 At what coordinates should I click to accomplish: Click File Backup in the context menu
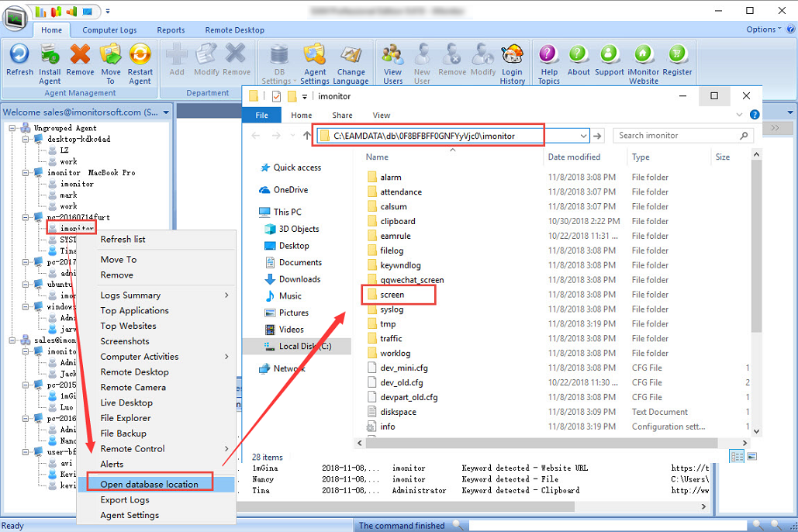point(123,434)
